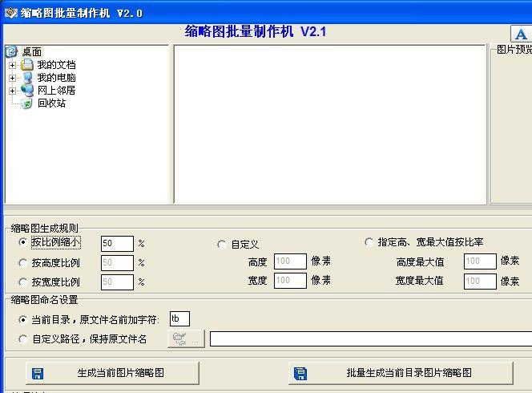Screen dimensions: 532x393
Task: Click the 按比例缩小 percentage field showing 50
Action: tap(117, 243)
